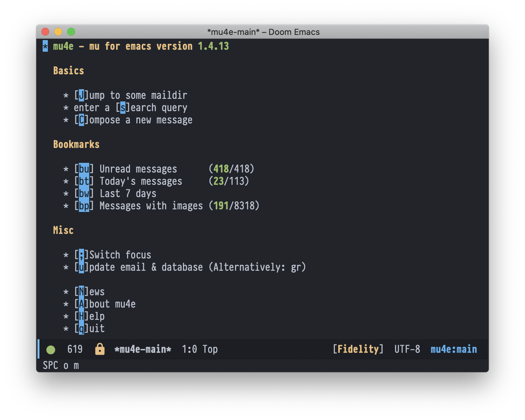
Task: Click the [Fidelity] context indicator
Action: [x=358, y=349]
